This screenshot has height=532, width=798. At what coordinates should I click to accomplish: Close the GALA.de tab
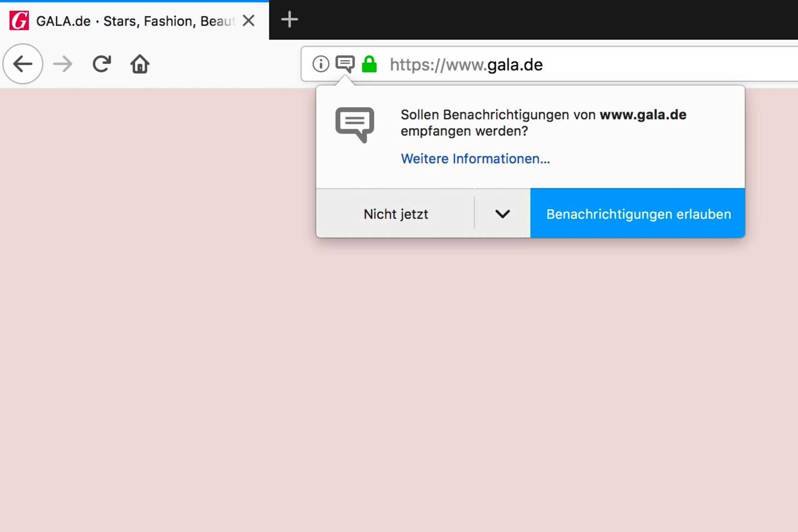[249, 21]
